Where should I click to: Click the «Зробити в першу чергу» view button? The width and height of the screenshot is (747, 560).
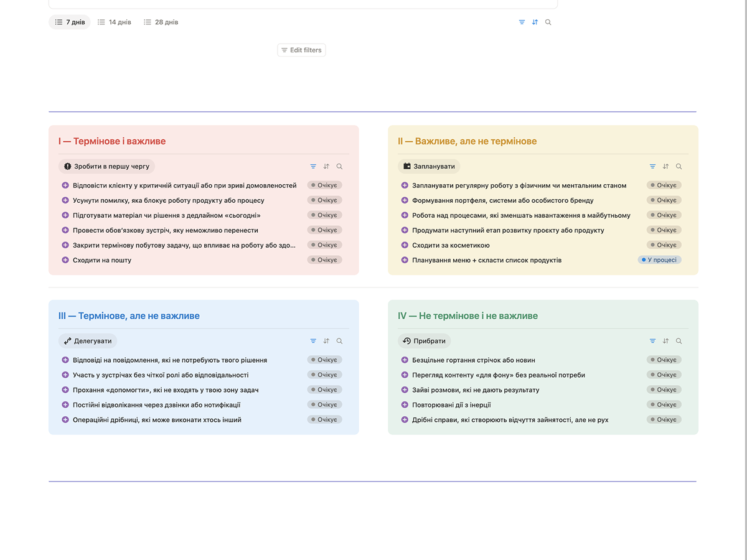[x=106, y=167]
